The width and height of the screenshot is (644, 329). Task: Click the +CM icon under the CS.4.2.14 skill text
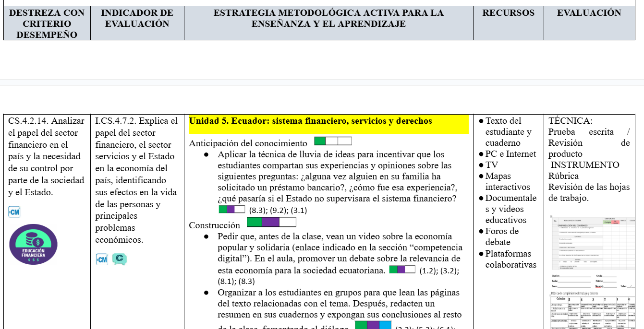coord(14,211)
